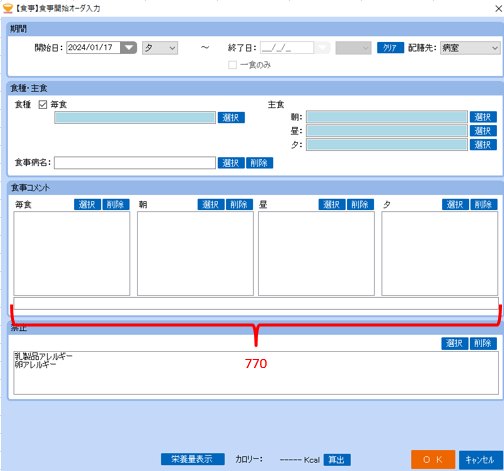504x471 pixels.
Task: Click 選択 for 昼 comment
Action: click(332, 204)
